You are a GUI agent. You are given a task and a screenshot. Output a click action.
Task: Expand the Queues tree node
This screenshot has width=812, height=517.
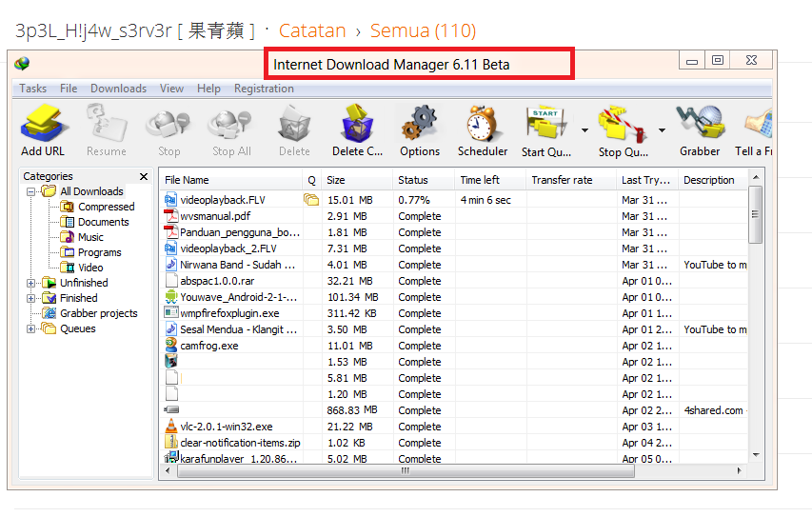(x=31, y=328)
